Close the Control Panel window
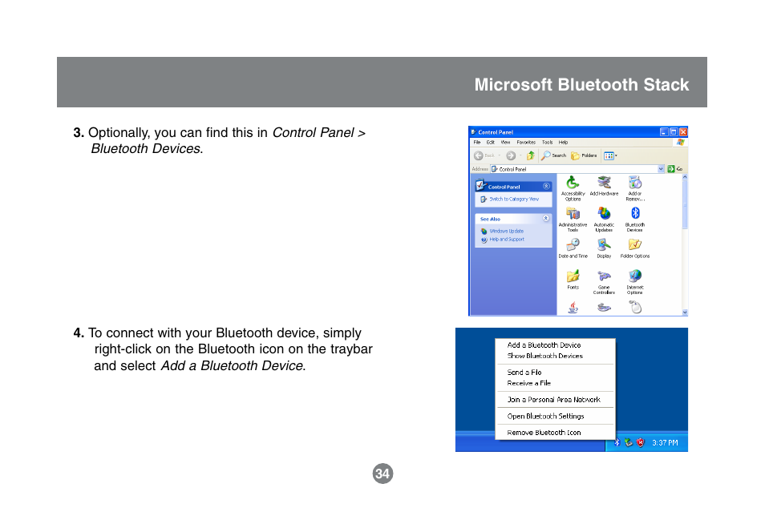This screenshot has height=532, width=765. click(x=683, y=131)
